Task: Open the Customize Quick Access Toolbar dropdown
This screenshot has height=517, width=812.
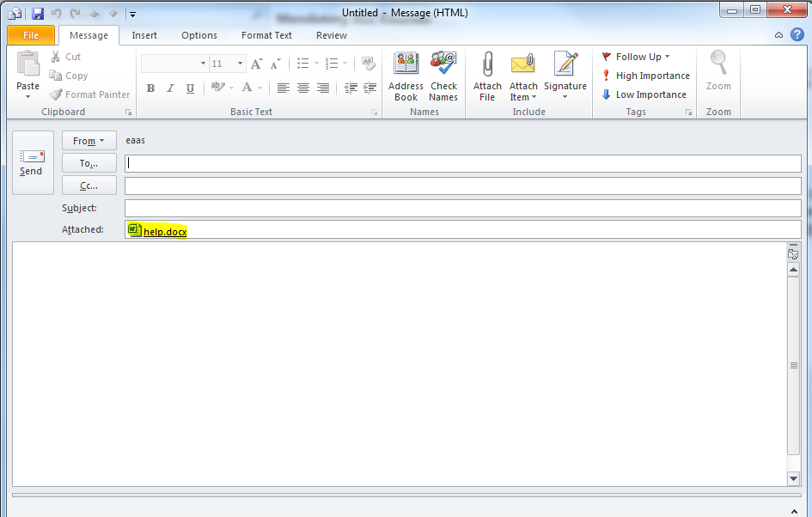Action: [x=132, y=15]
